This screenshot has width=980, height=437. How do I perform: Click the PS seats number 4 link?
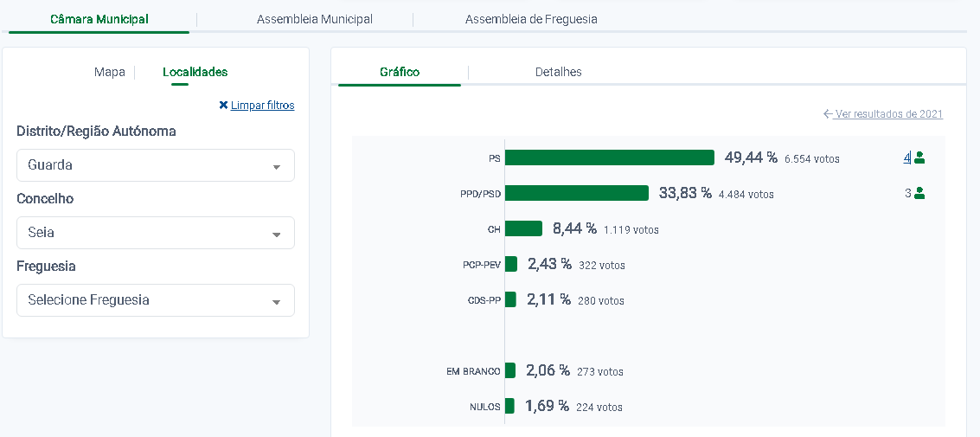tap(906, 157)
